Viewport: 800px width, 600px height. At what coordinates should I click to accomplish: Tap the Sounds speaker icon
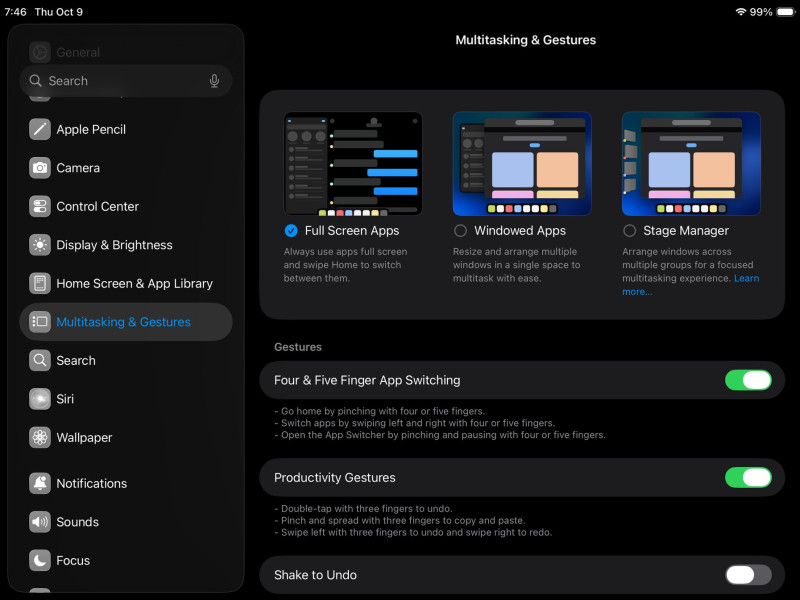(x=40, y=522)
